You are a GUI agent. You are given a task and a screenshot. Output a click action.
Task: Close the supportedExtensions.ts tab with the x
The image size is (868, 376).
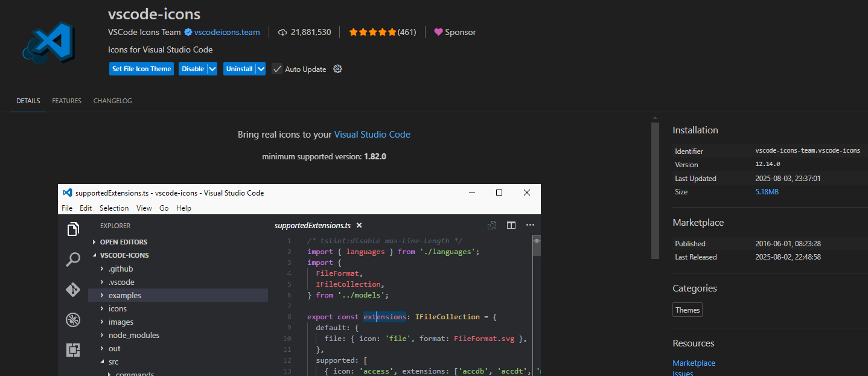click(359, 225)
